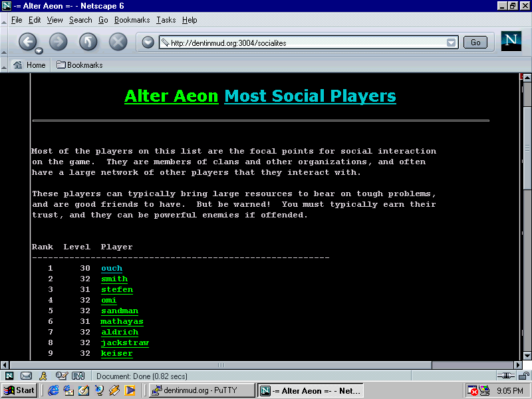The image size is (532, 399).
Task: Click the Alter Aeon Netscape taskbar button
Action: tap(311, 390)
